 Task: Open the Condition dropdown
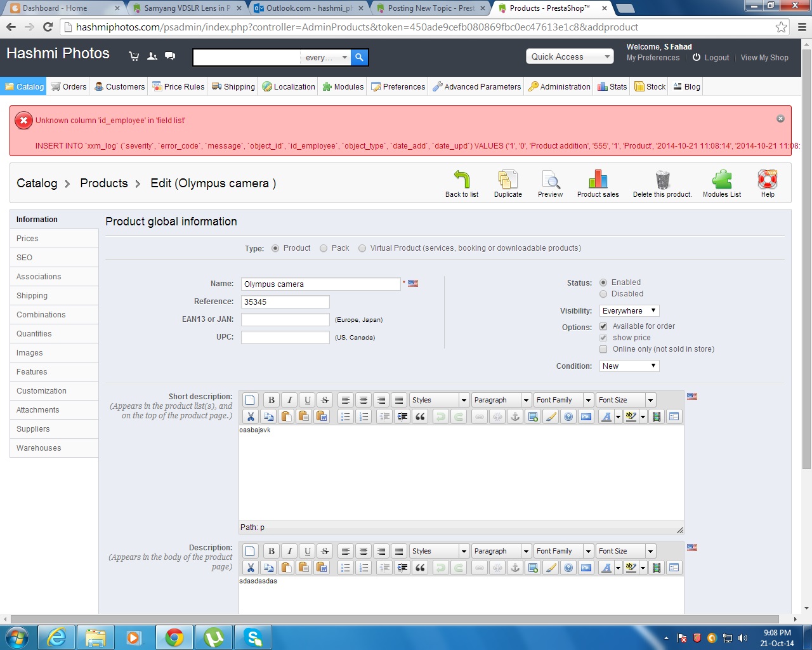629,366
